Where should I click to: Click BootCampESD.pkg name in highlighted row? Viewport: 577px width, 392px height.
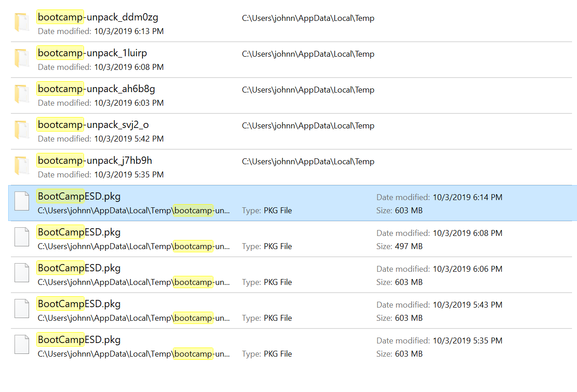(x=79, y=196)
